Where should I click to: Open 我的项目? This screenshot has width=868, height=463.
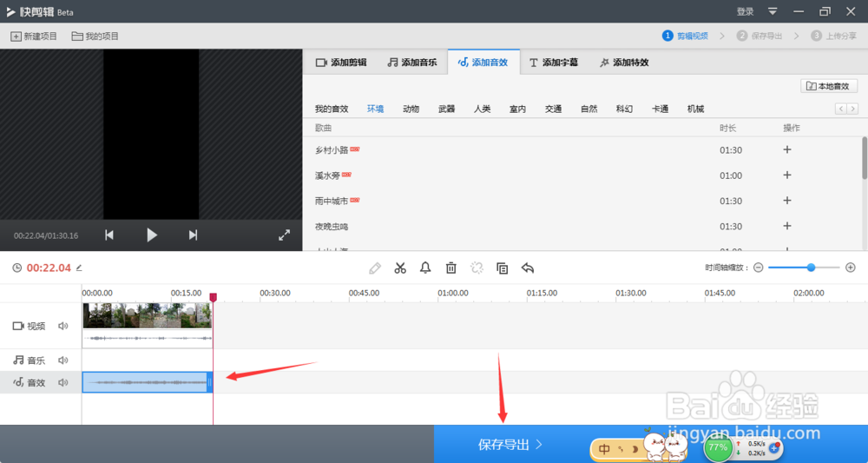pyautogui.click(x=95, y=36)
